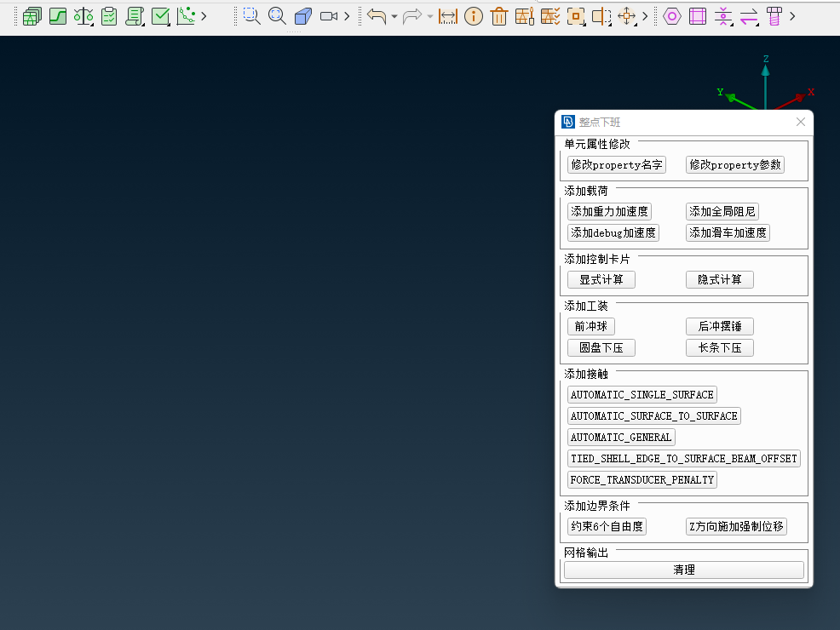Click the trash can delete icon
This screenshot has height=630, width=840.
click(499, 16)
